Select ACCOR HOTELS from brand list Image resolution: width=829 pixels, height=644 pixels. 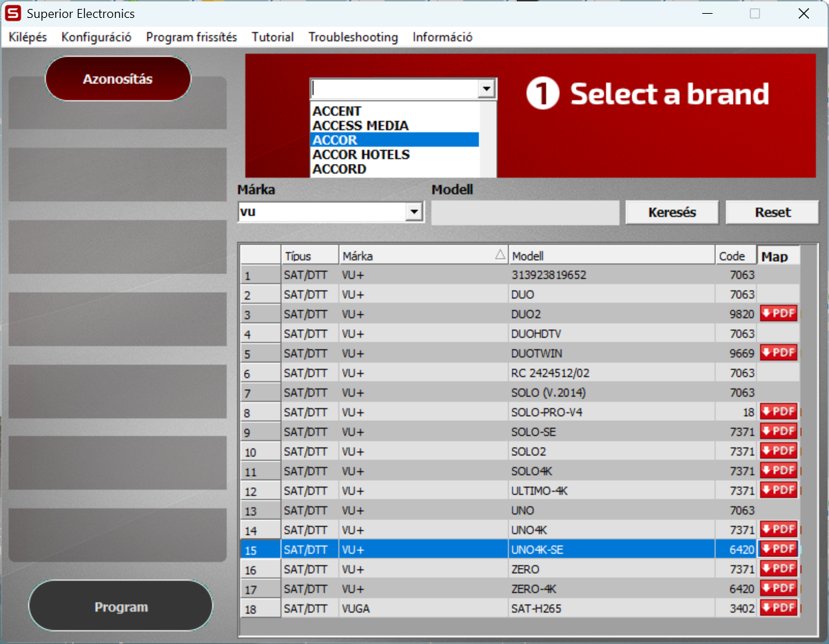click(x=394, y=154)
